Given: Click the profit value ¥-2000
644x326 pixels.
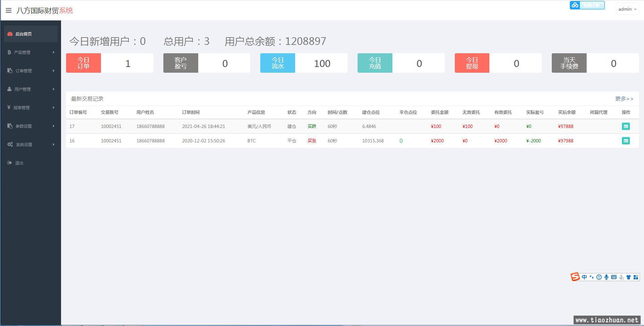Looking at the screenshot, I should click(534, 141).
